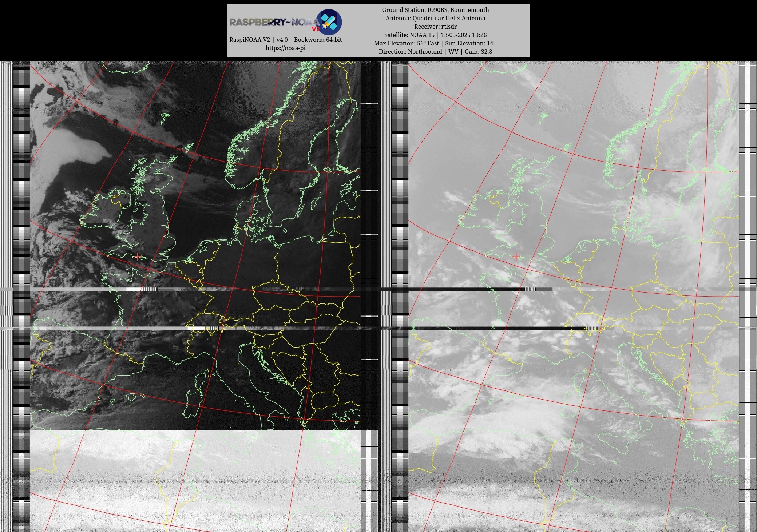
Task: Click 'Ground Station: IO90BS, Bournemouth' text
Action: [x=435, y=10]
